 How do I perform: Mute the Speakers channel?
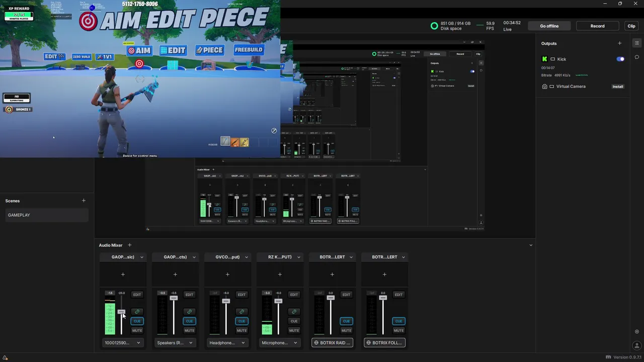[x=189, y=330]
